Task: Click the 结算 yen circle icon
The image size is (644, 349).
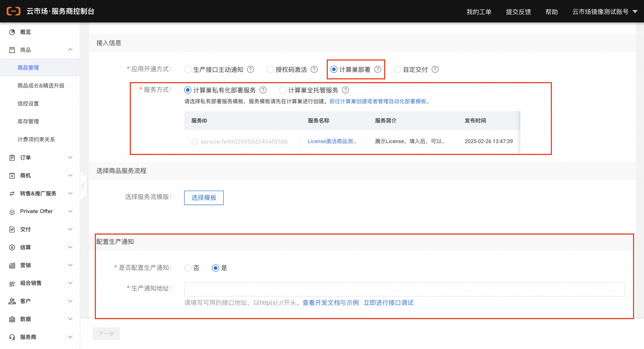Action: pyautogui.click(x=12, y=247)
